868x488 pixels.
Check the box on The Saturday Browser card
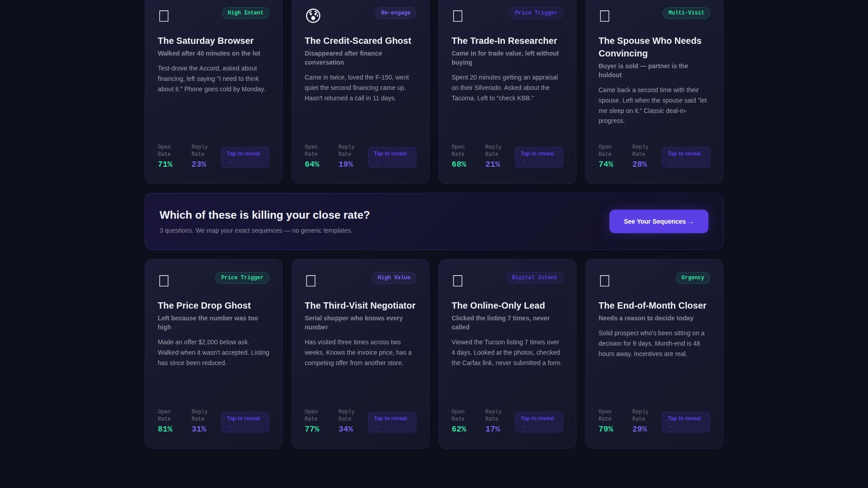click(x=164, y=16)
